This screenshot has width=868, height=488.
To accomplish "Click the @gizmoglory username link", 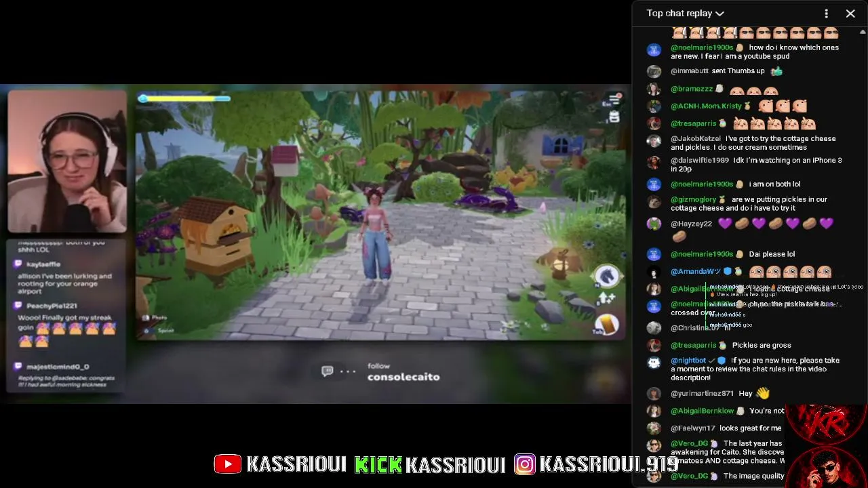I will coord(693,200).
